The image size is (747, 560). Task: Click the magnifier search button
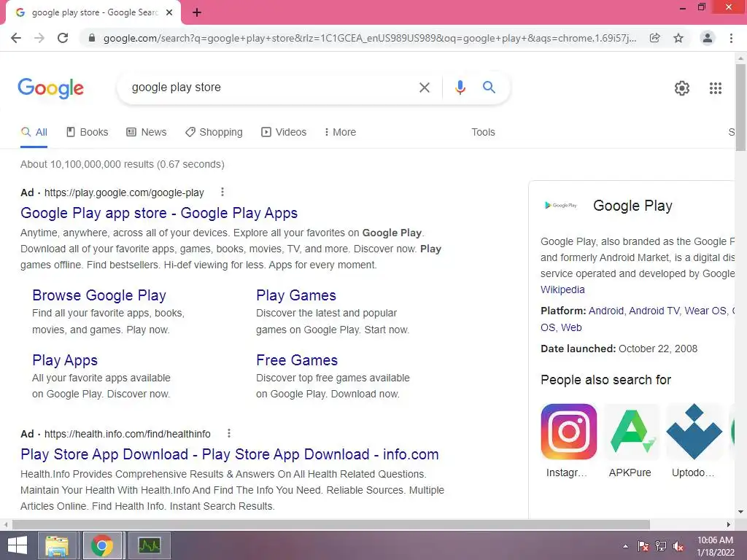489,87
